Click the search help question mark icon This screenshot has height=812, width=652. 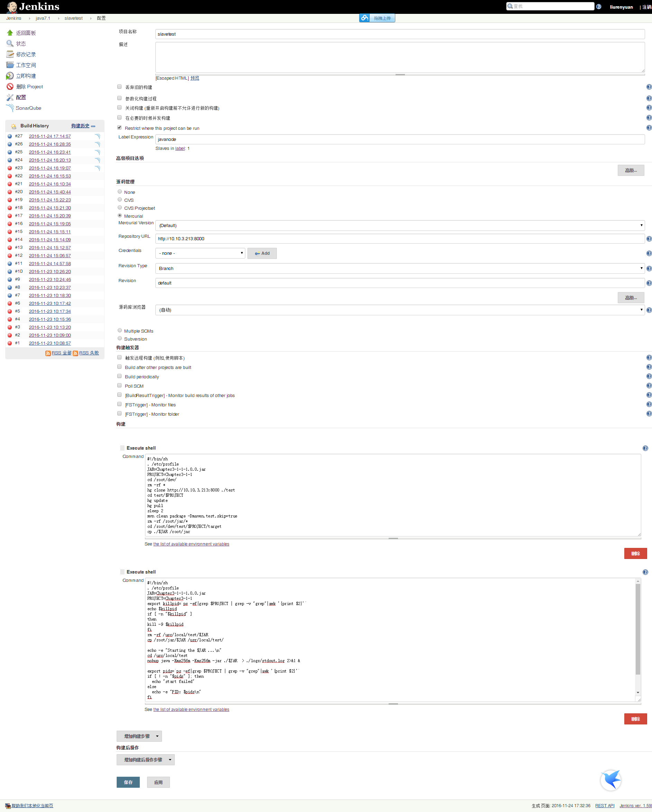[x=598, y=6]
